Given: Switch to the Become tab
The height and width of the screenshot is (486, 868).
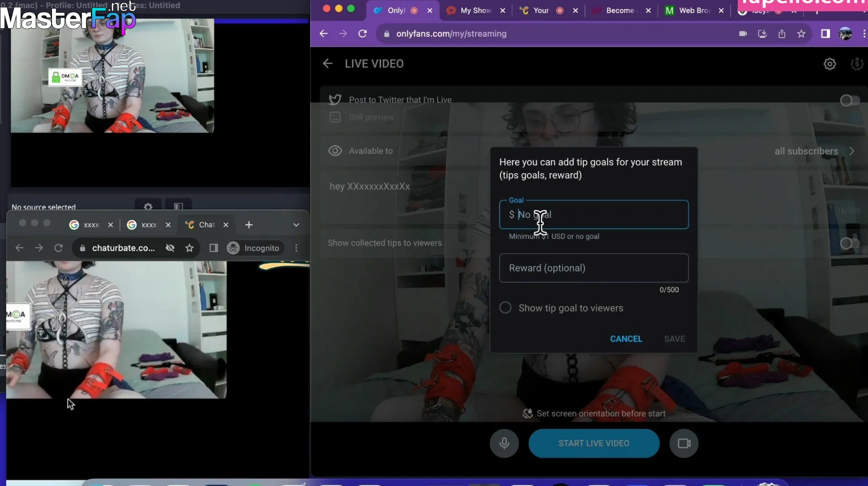Looking at the screenshot, I should tap(620, 10).
